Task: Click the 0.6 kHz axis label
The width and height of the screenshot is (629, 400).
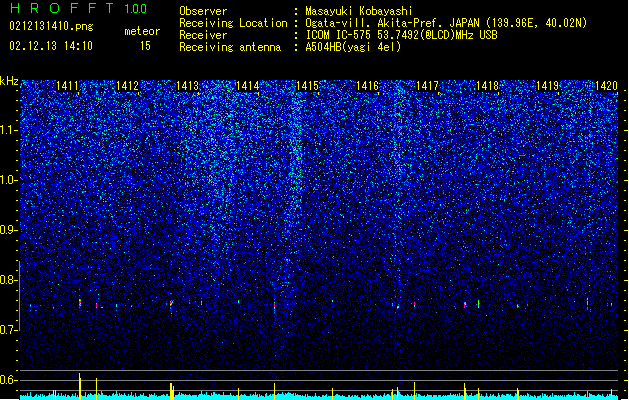Action: tap(9, 380)
